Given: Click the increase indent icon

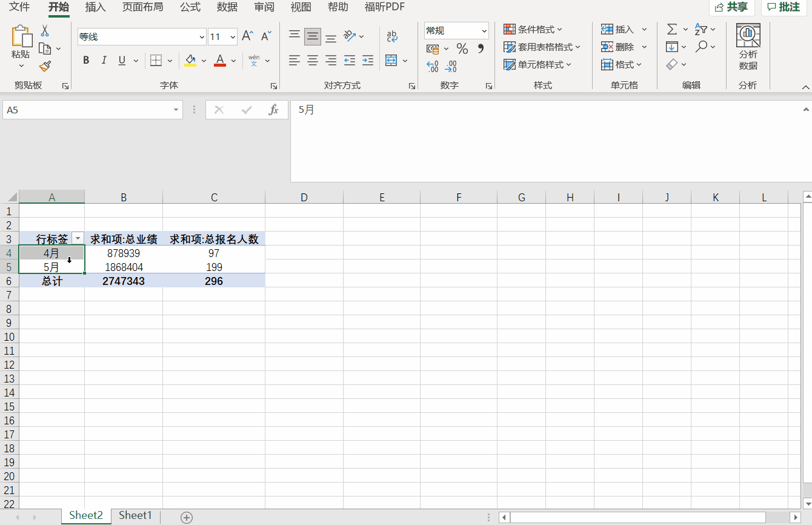Looking at the screenshot, I should pos(368,60).
